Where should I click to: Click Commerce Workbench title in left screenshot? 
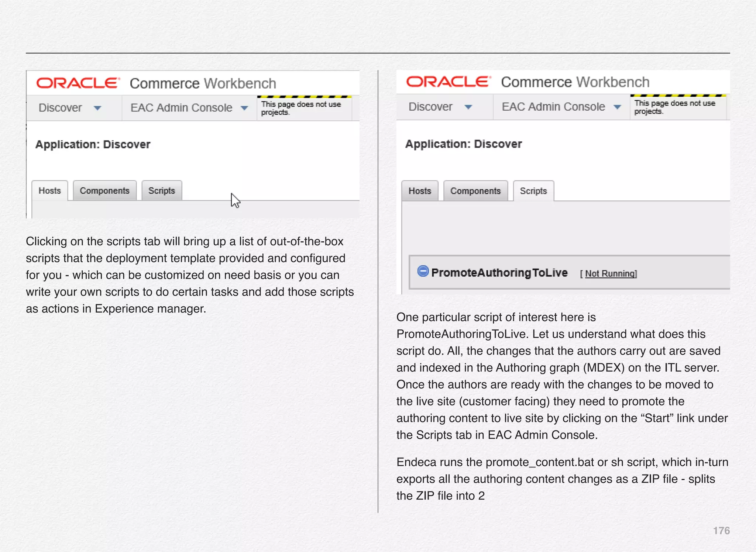tap(203, 83)
